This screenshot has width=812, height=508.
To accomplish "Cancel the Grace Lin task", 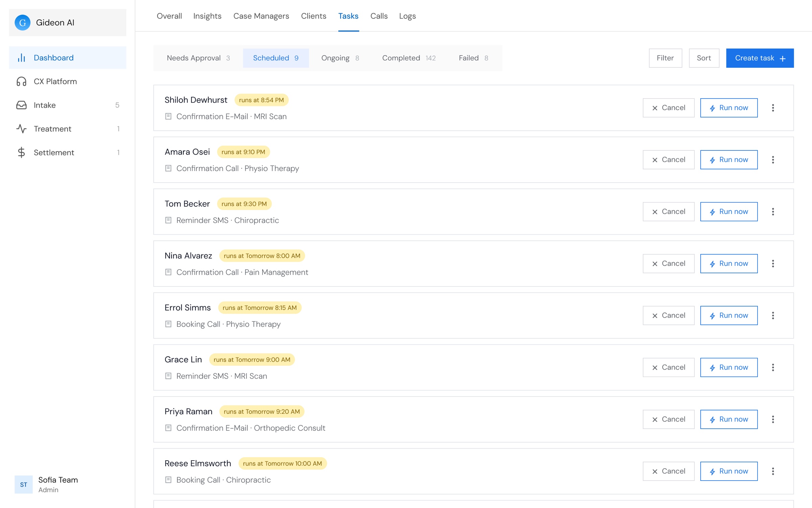I will tap(669, 367).
